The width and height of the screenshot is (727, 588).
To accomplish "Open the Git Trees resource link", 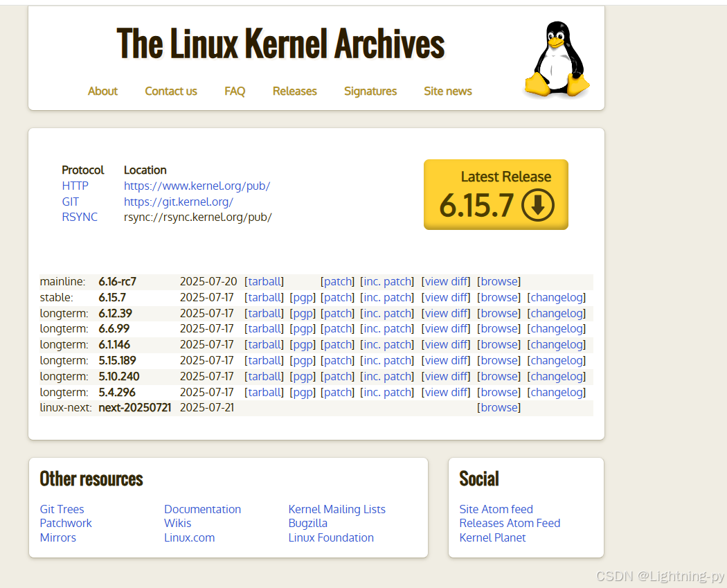I will (62, 509).
